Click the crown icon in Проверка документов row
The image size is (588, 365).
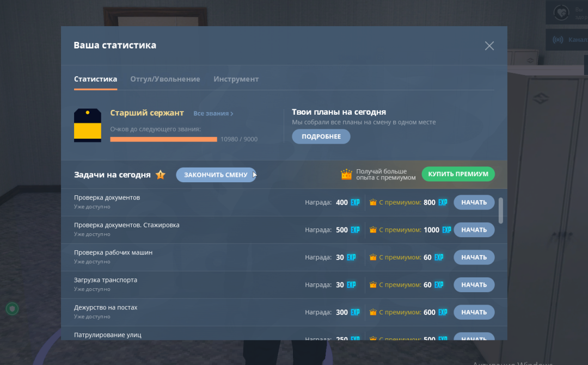tap(373, 202)
